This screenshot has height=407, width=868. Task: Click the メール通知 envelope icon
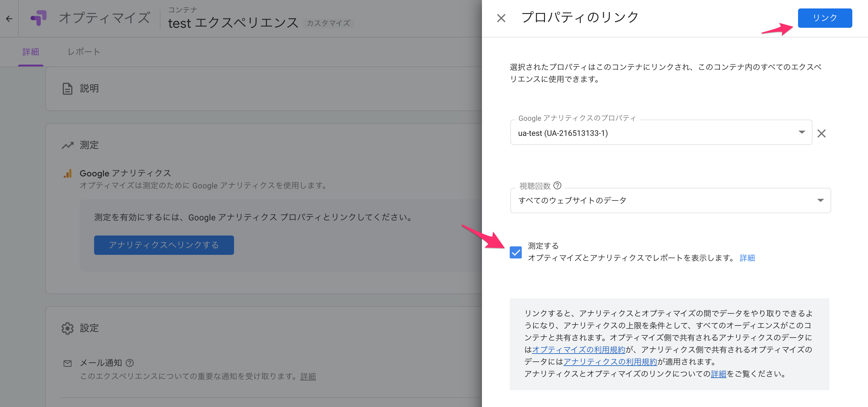[67, 363]
